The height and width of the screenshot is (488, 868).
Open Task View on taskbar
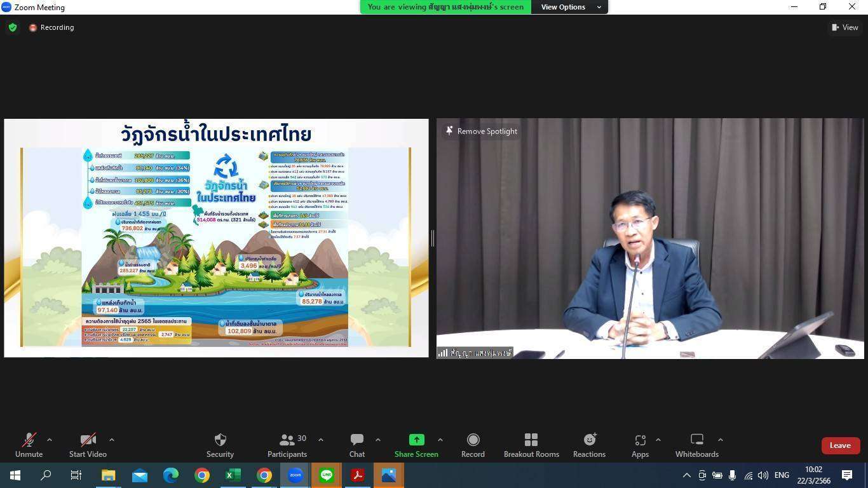click(x=76, y=475)
